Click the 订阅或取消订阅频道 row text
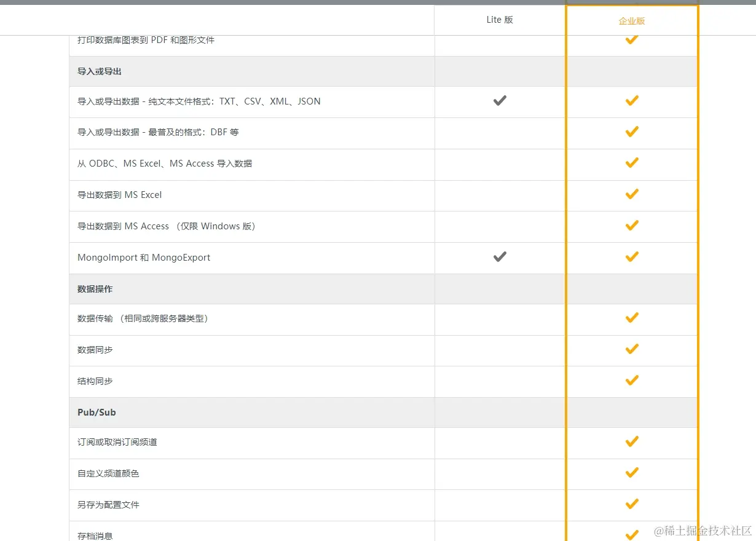Viewport: 756px width, 541px height. pyautogui.click(x=117, y=442)
